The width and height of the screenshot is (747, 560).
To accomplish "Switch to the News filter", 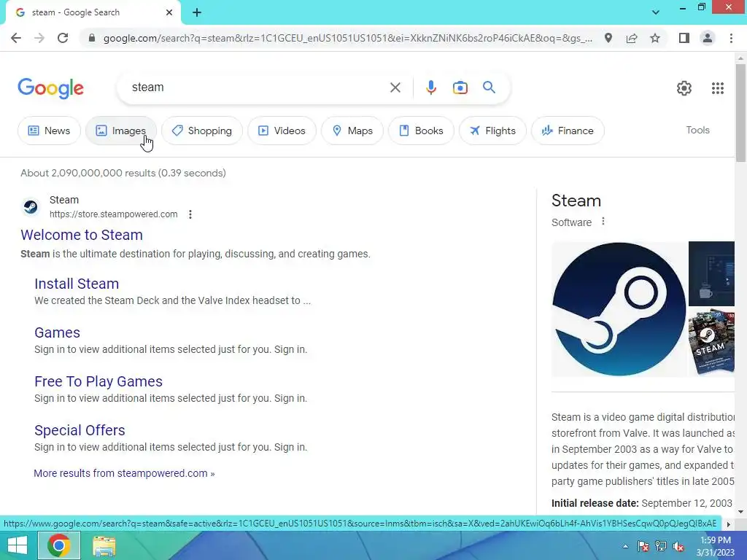I will pyautogui.click(x=49, y=131).
